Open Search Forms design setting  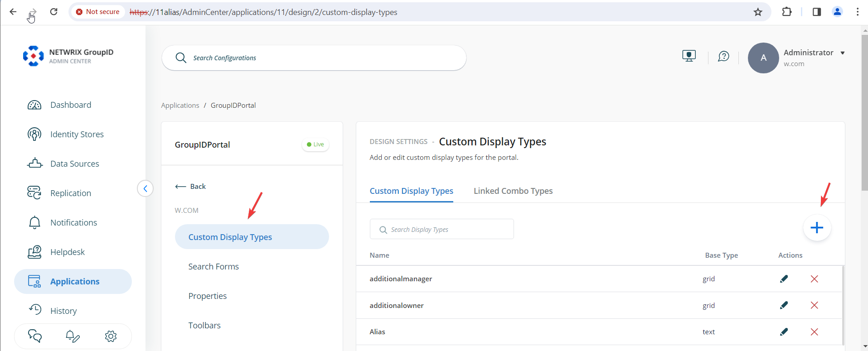point(213,267)
